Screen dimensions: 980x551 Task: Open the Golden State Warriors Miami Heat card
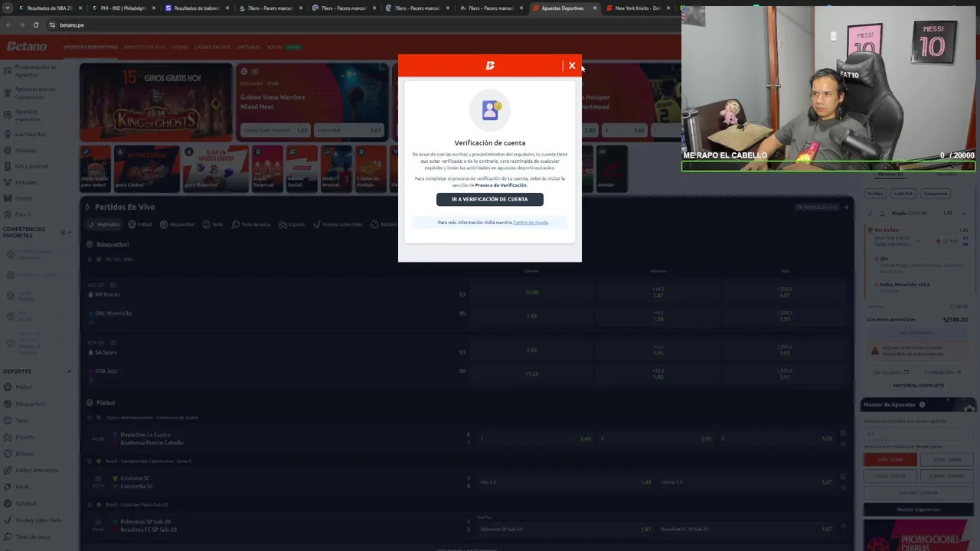point(311,103)
